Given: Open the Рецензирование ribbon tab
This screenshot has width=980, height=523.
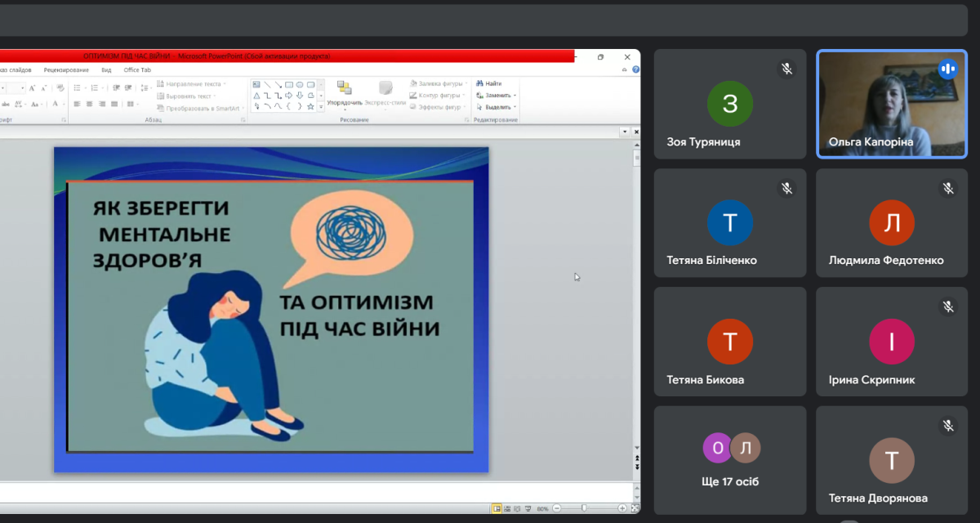Looking at the screenshot, I should pos(66,69).
